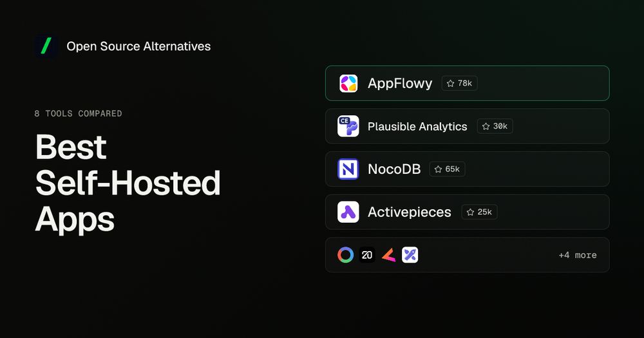Click the star icon beside 65k
644x338 pixels.
(x=438, y=169)
